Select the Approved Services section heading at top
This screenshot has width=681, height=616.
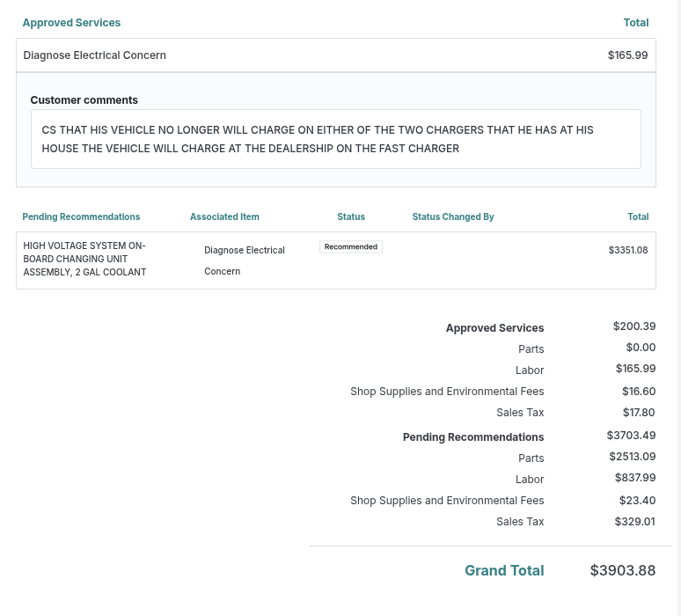click(71, 23)
